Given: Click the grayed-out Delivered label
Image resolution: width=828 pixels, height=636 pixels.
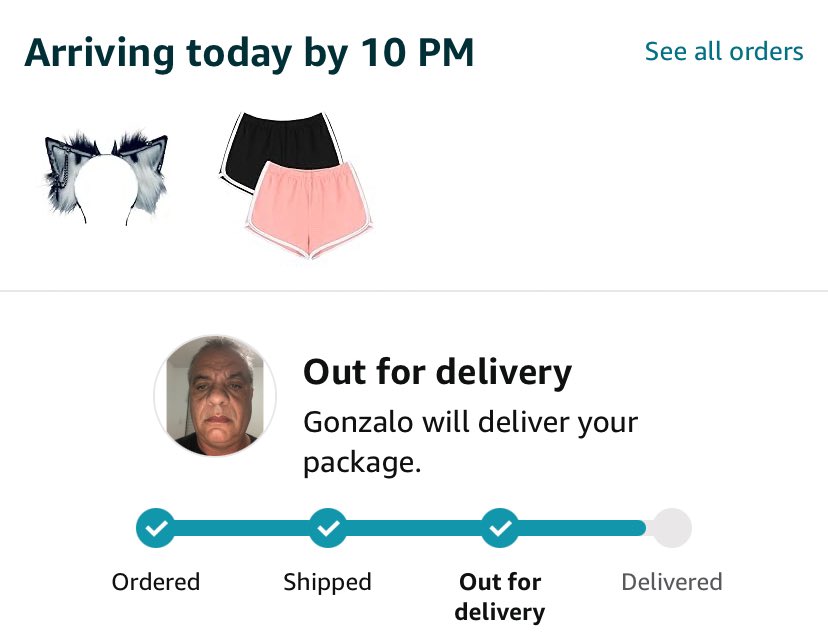Looking at the screenshot, I should point(671,582).
